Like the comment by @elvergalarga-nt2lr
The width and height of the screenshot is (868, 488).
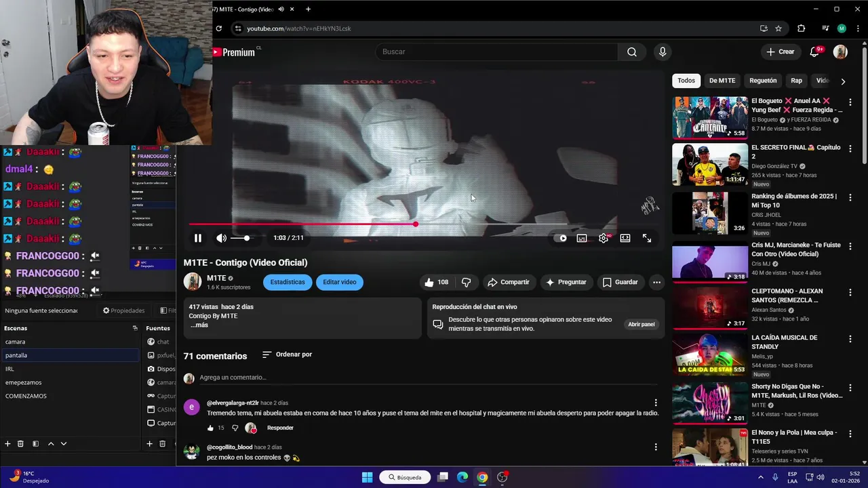pos(211,428)
